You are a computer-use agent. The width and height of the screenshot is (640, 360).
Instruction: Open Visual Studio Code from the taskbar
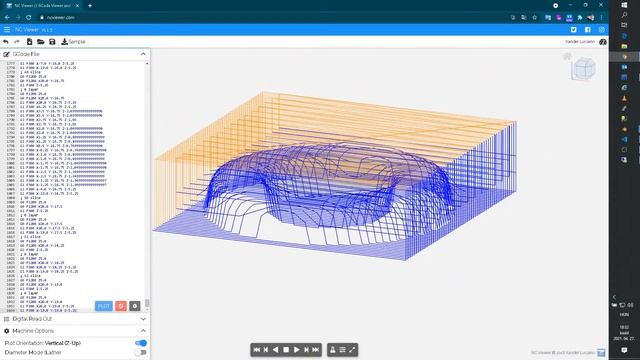[x=624, y=140]
